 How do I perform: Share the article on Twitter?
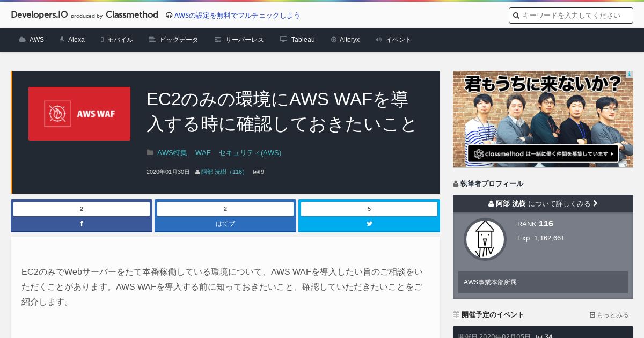coord(369,224)
